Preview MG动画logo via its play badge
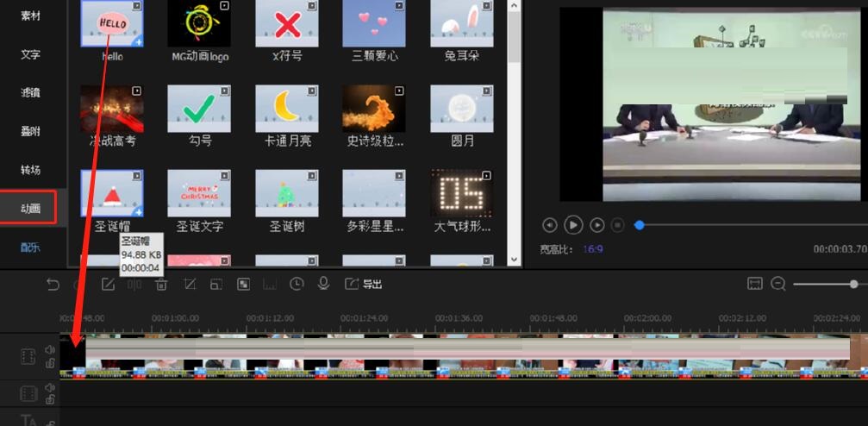This screenshot has height=426, width=868. (x=224, y=5)
